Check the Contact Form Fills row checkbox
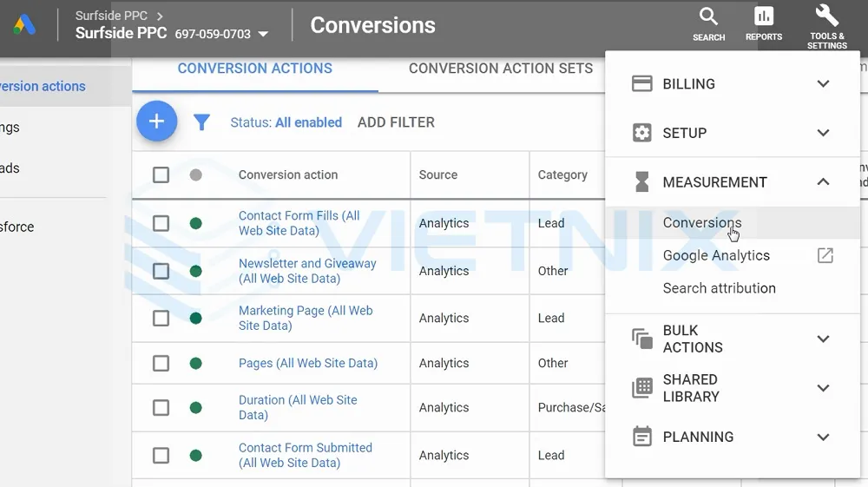Image resolution: width=868 pixels, height=487 pixels. click(161, 223)
